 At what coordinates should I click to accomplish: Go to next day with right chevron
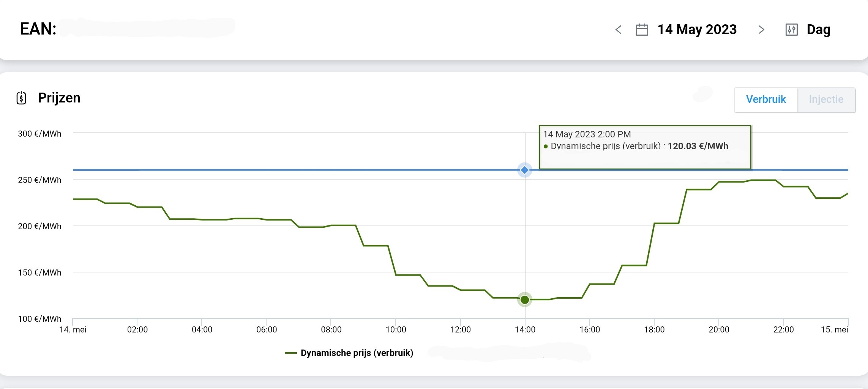(761, 30)
